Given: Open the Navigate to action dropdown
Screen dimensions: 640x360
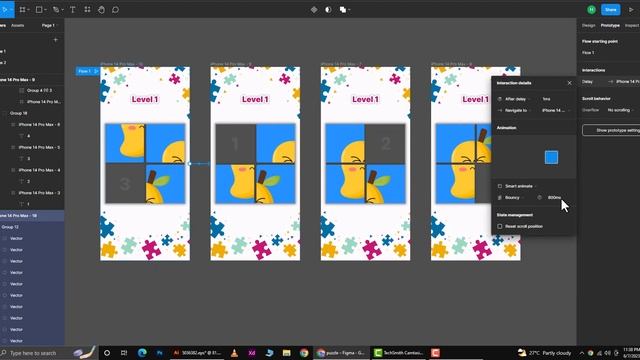Looking at the screenshot, I should pyautogui.click(x=518, y=111).
